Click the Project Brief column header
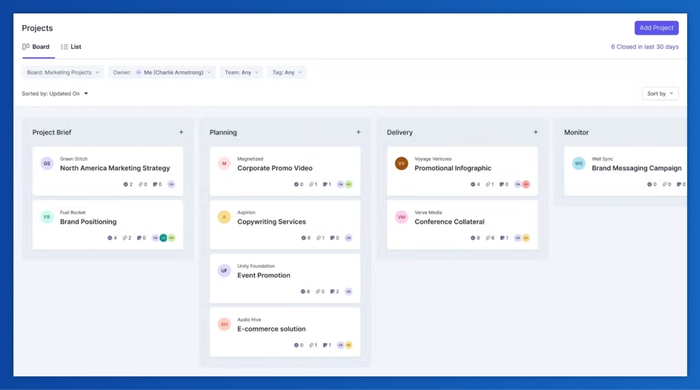The height and width of the screenshot is (390, 700). tap(52, 133)
